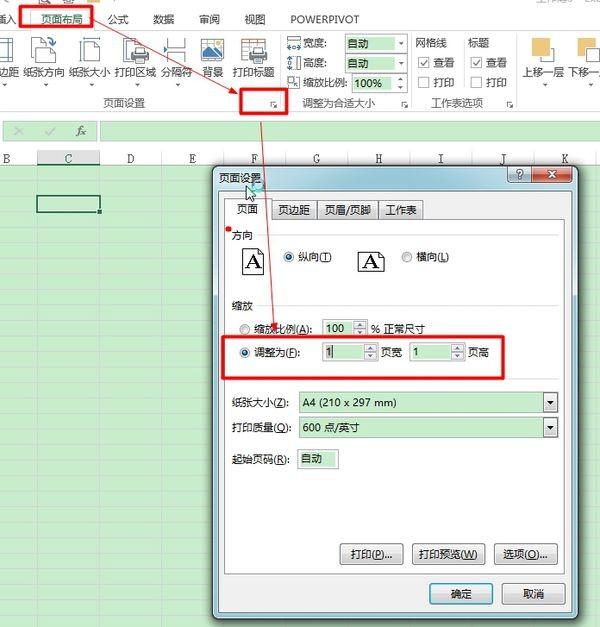Launch the 工作表选项 dialog launcher arrow

point(510,105)
